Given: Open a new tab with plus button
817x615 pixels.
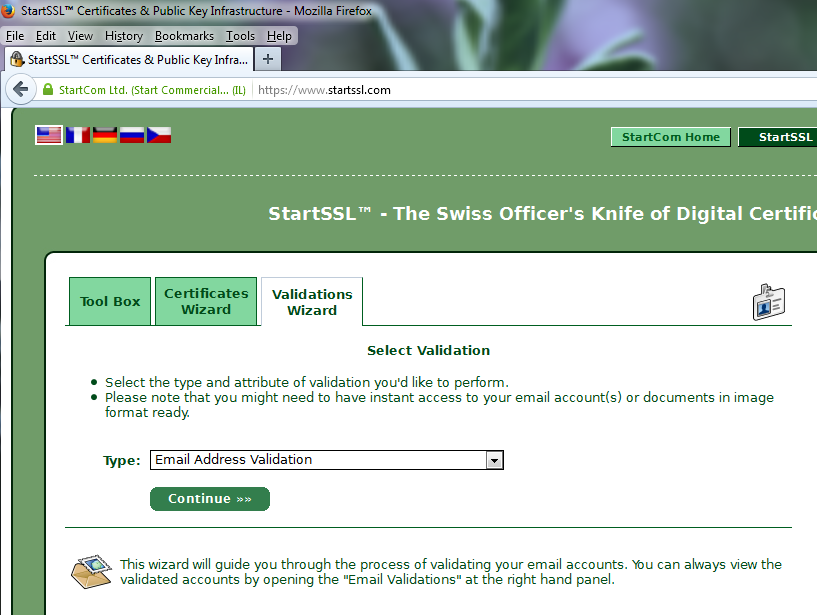Looking at the screenshot, I should pos(268,59).
